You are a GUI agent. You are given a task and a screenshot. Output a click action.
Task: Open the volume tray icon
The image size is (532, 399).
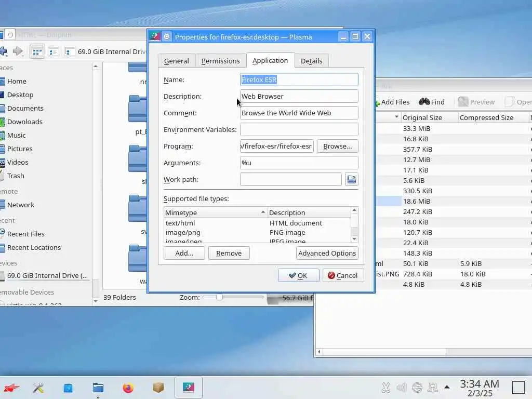click(x=402, y=388)
